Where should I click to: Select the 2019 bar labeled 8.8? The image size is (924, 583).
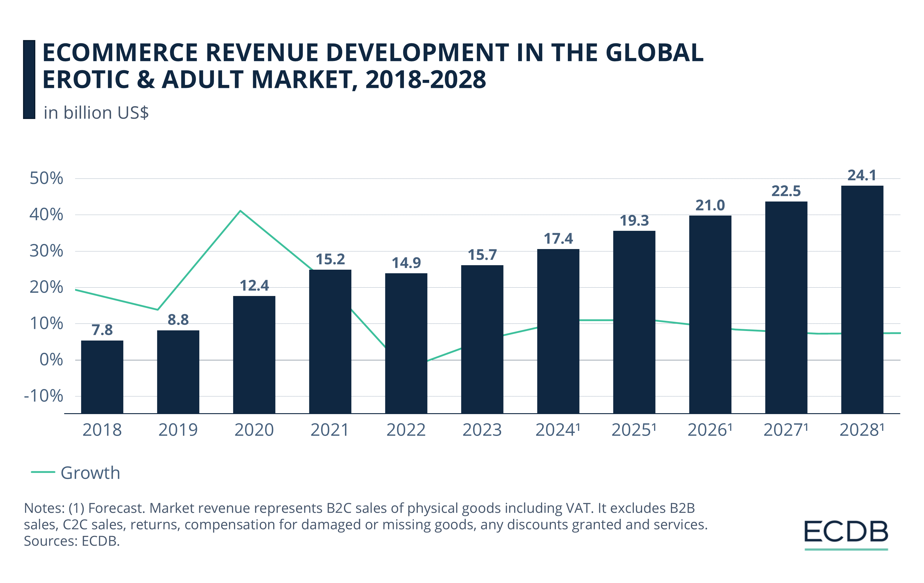coord(178,372)
